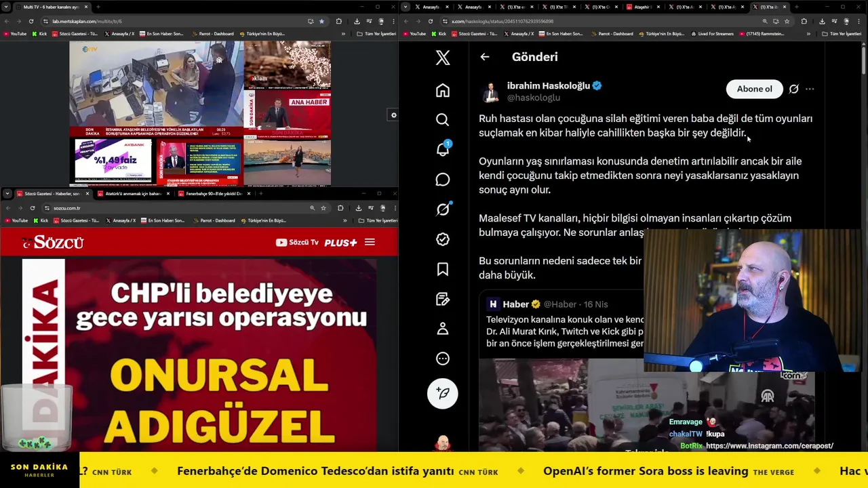This screenshot has width=868, height=488.
Task: Click the white compose post button
Action: click(x=443, y=393)
